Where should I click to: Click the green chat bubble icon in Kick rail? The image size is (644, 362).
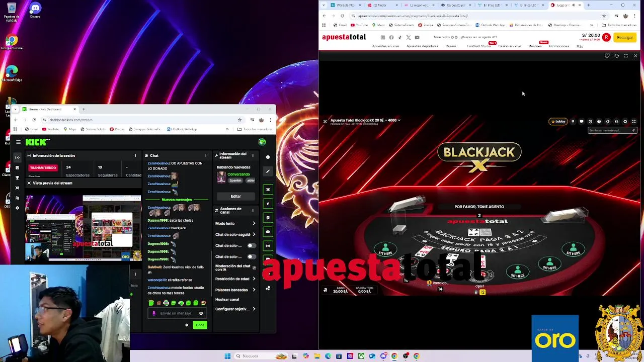[x=268, y=232]
